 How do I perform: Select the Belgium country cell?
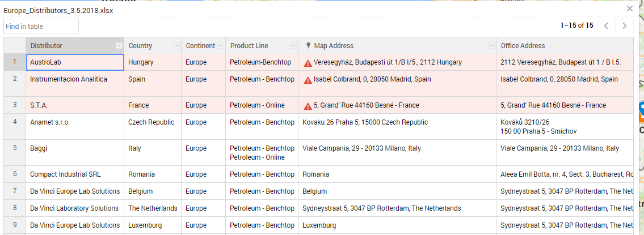click(153, 191)
